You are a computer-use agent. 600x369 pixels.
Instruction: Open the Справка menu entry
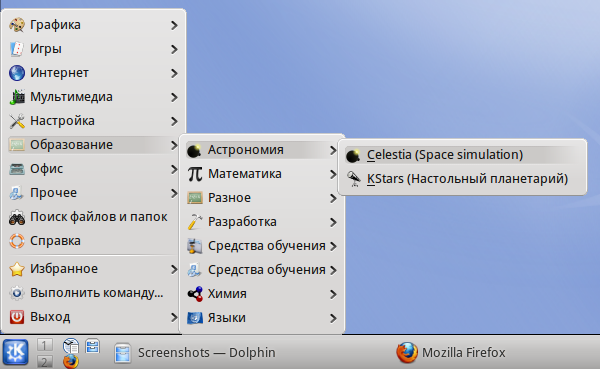93,241
